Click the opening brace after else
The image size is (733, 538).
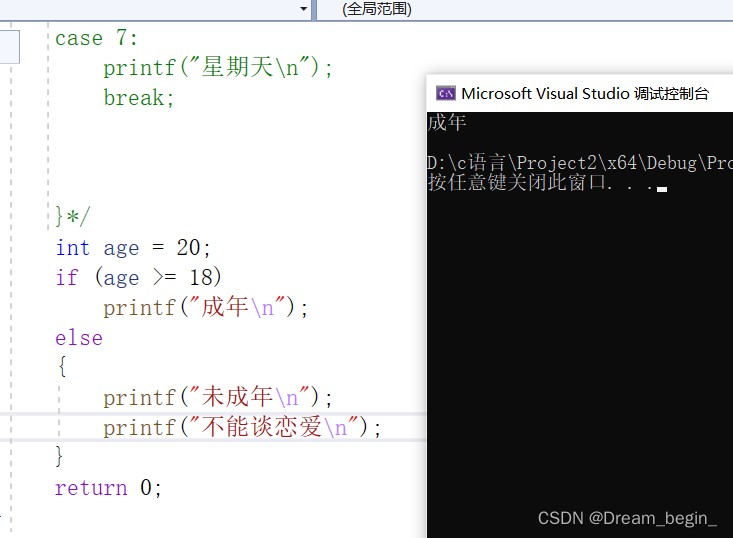tap(62, 366)
